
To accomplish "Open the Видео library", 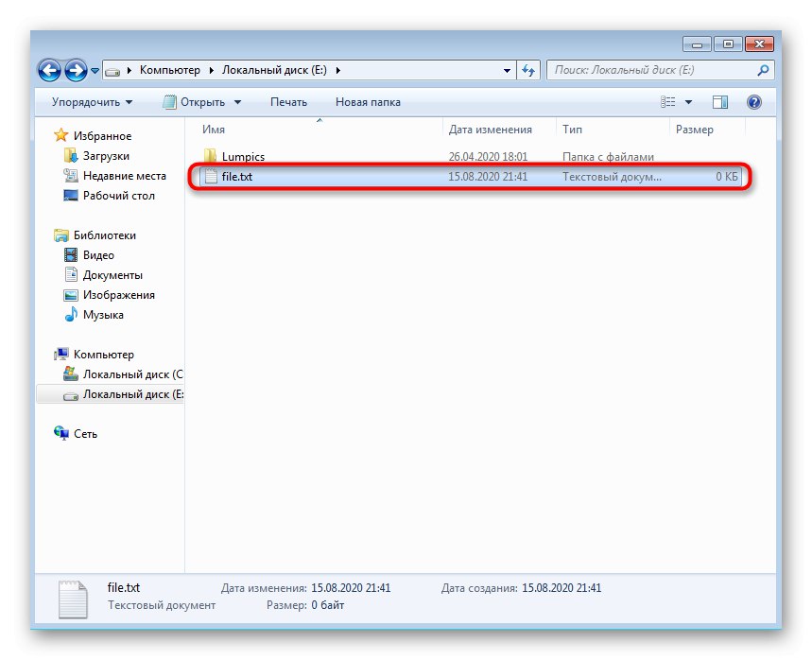I will click(98, 255).
